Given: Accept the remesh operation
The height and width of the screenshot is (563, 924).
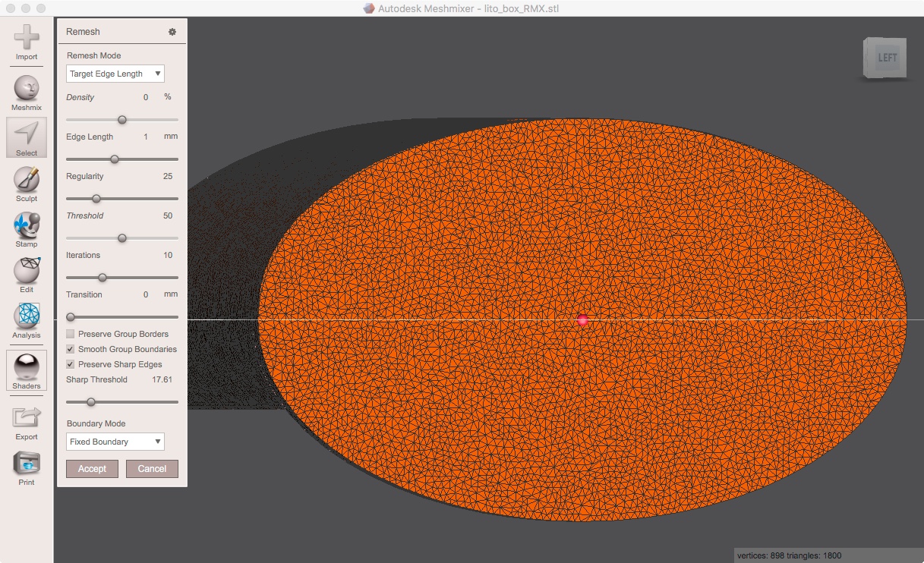Looking at the screenshot, I should point(91,468).
